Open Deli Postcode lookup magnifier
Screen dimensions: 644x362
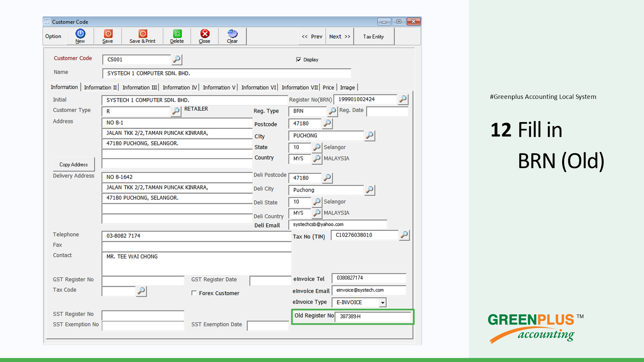click(x=327, y=178)
